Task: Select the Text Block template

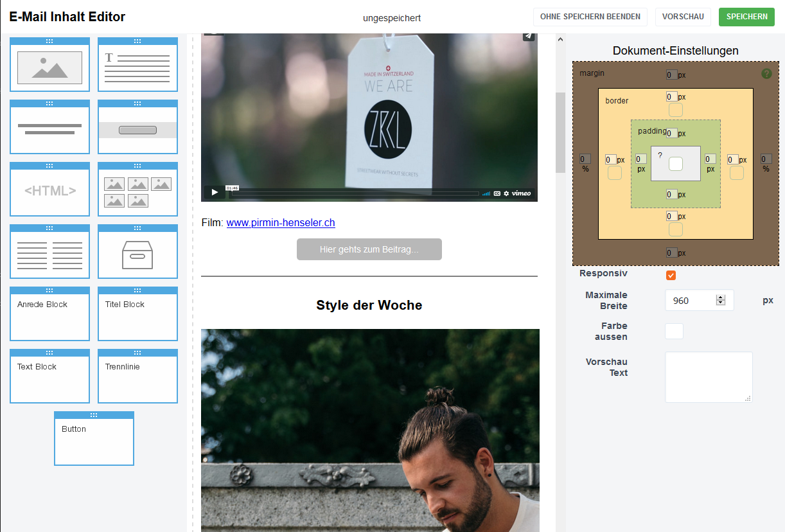Action: click(x=49, y=376)
